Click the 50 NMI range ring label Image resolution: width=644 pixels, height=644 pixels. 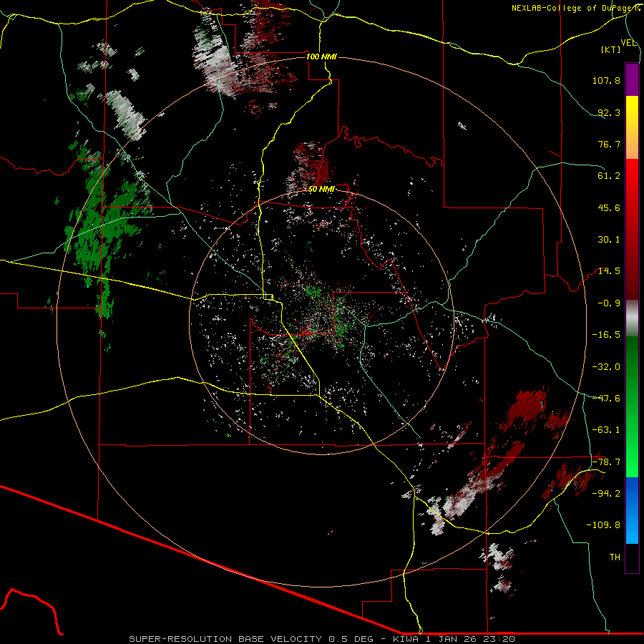click(x=321, y=189)
